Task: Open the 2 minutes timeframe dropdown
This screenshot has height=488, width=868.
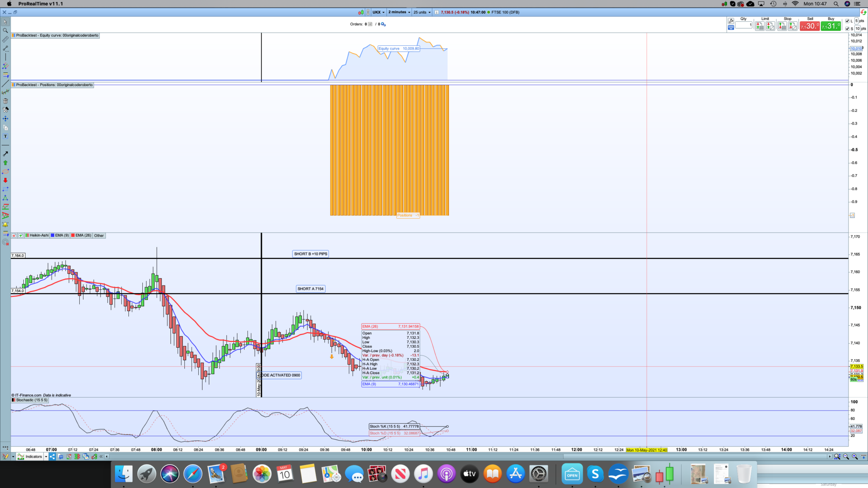Action: [x=399, y=12]
